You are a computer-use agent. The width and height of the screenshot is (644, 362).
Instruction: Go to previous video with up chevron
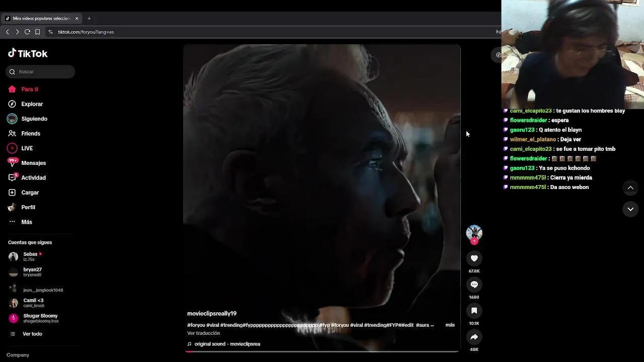click(x=630, y=188)
